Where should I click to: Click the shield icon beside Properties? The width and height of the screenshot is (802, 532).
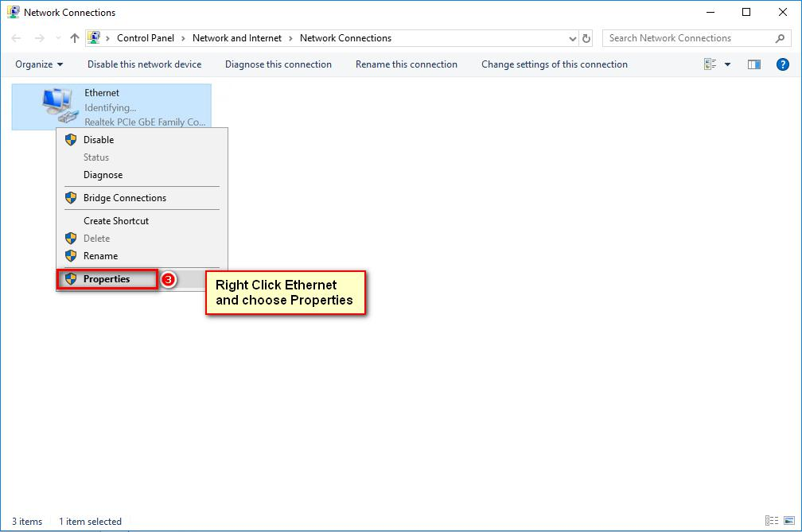click(71, 279)
